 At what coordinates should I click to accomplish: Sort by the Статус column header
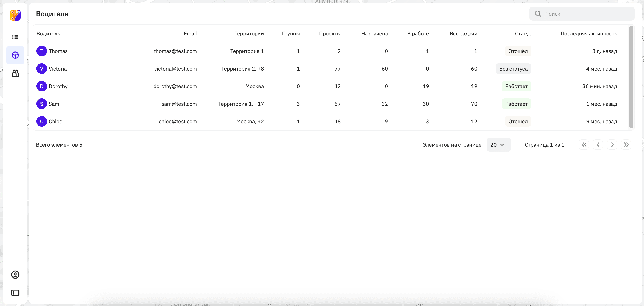(523, 33)
